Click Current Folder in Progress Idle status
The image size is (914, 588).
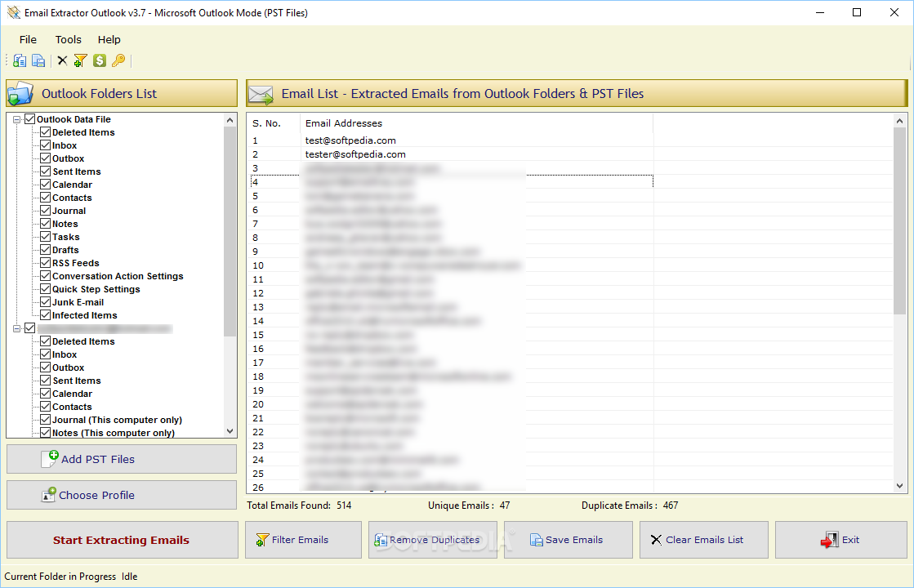[71, 577]
